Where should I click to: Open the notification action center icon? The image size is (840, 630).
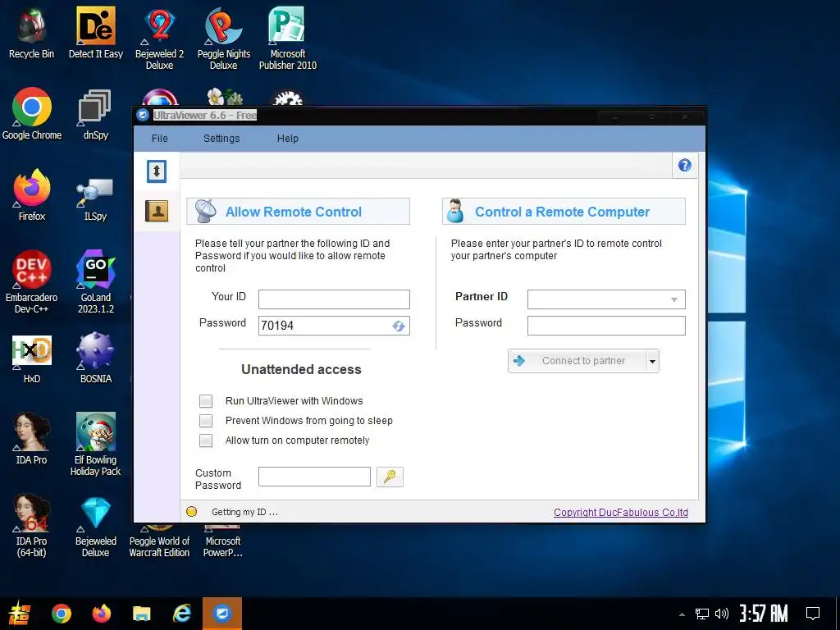tap(813, 614)
